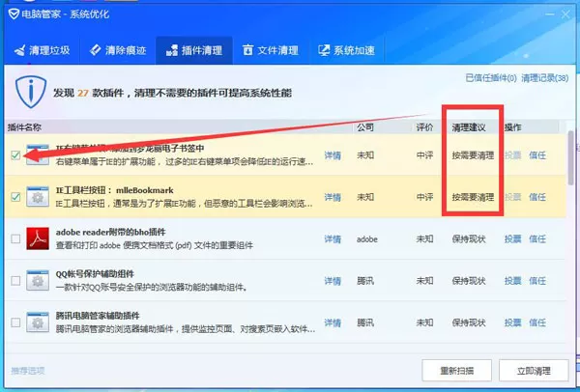
Task: Click the plugin list vertical scrollbar thumb
Action: click(571, 157)
